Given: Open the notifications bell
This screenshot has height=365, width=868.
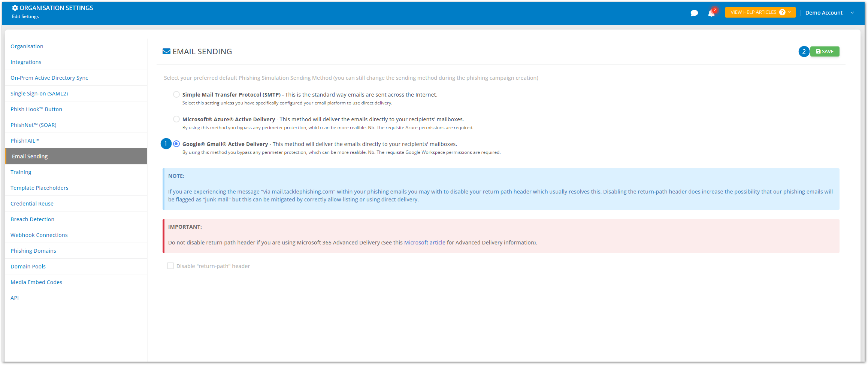Looking at the screenshot, I should coord(711,13).
